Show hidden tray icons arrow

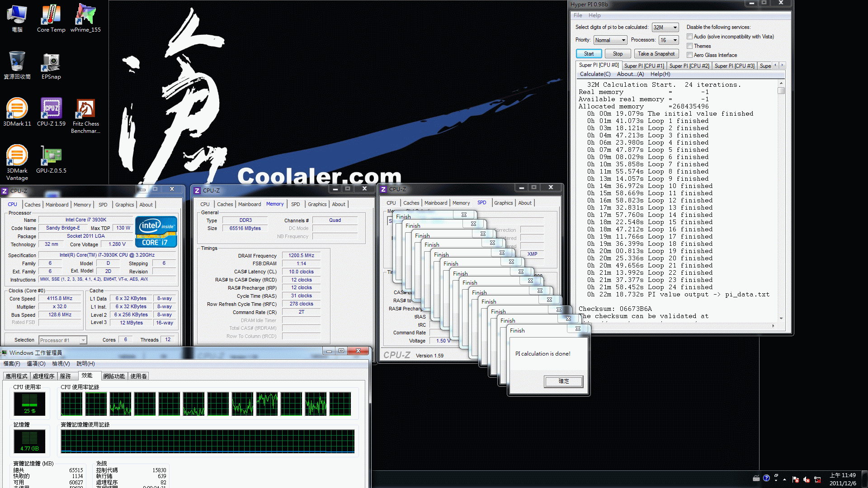click(785, 479)
